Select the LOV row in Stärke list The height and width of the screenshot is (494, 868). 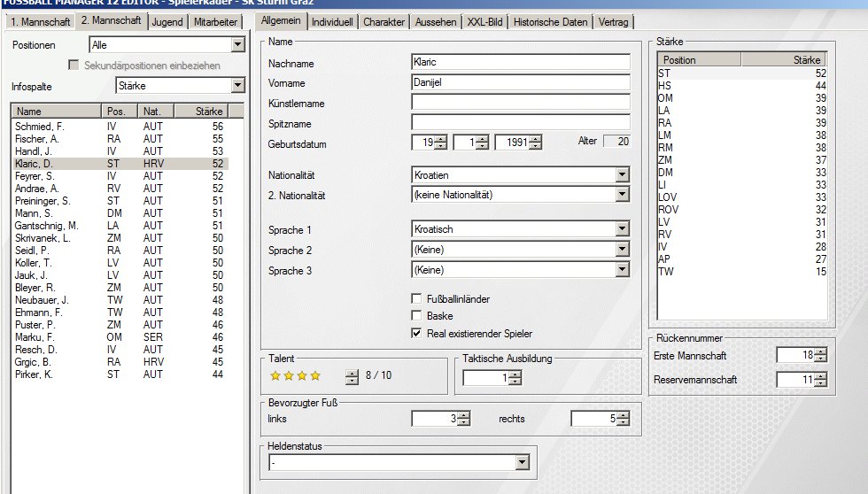(742, 197)
